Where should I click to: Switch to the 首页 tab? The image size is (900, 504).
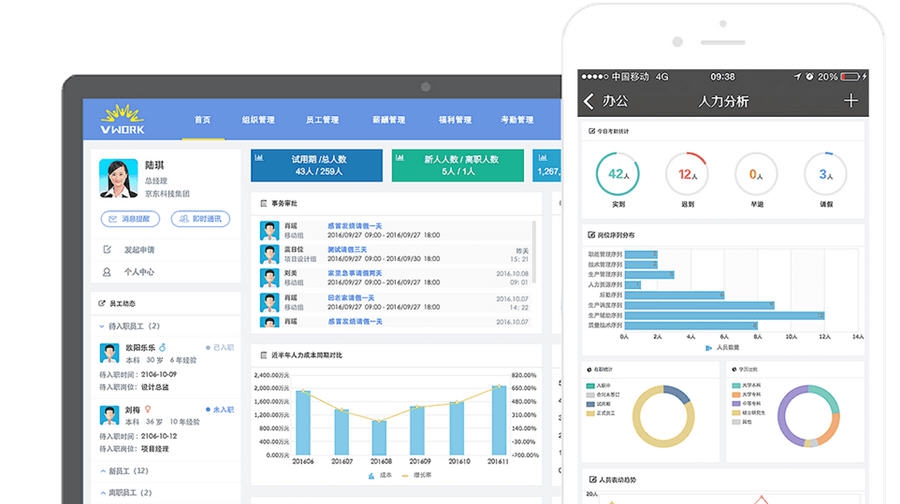click(203, 119)
